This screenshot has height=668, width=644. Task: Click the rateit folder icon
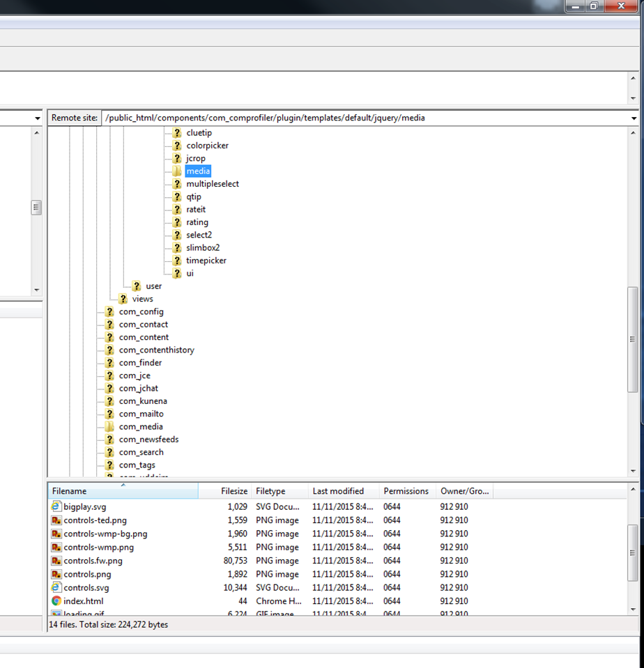(177, 210)
